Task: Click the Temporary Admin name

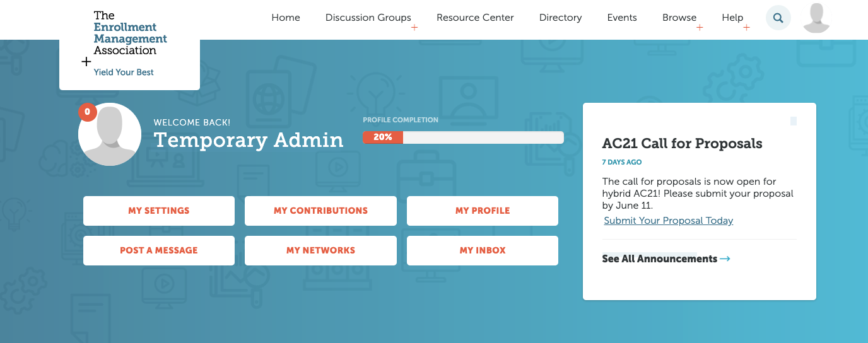Action: click(249, 140)
